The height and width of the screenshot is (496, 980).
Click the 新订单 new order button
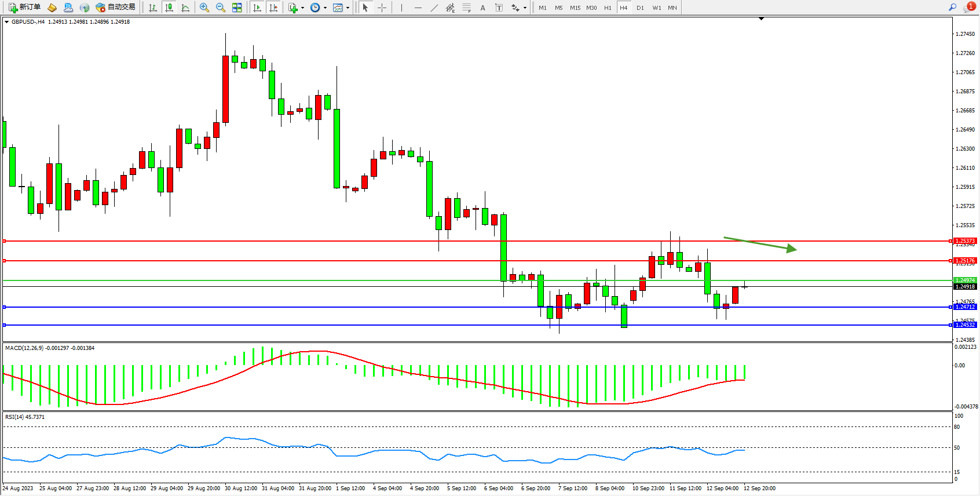[24, 8]
